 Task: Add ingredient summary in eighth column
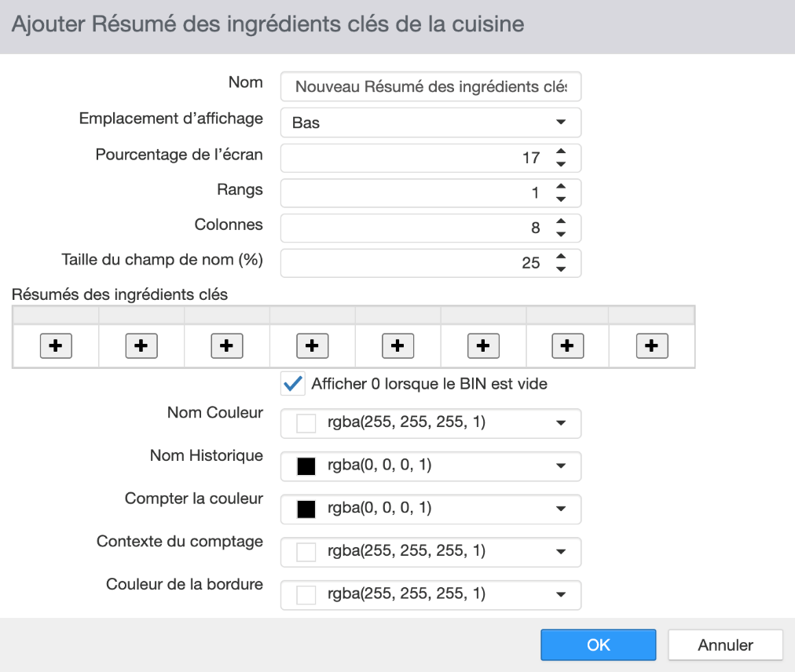tap(652, 345)
